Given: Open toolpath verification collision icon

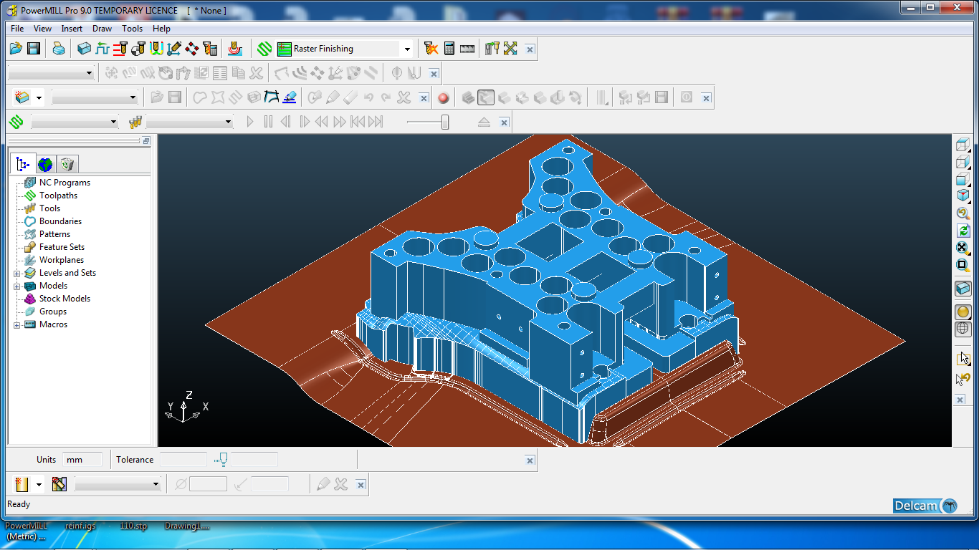Looking at the screenshot, I should [430, 49].
